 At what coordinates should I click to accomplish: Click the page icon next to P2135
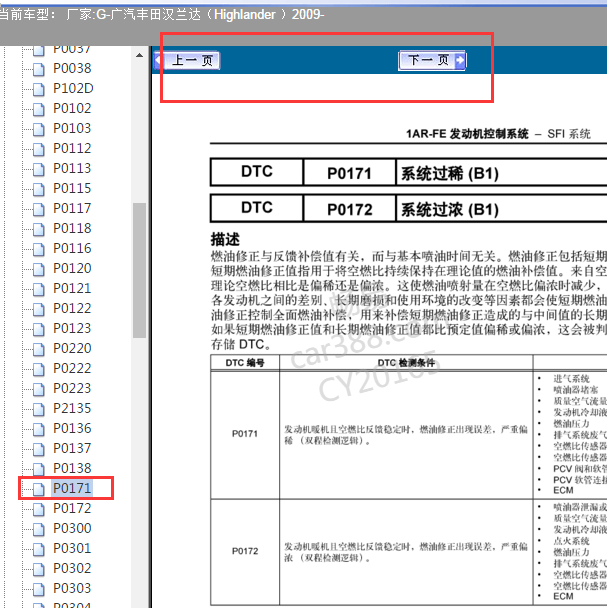39,409
